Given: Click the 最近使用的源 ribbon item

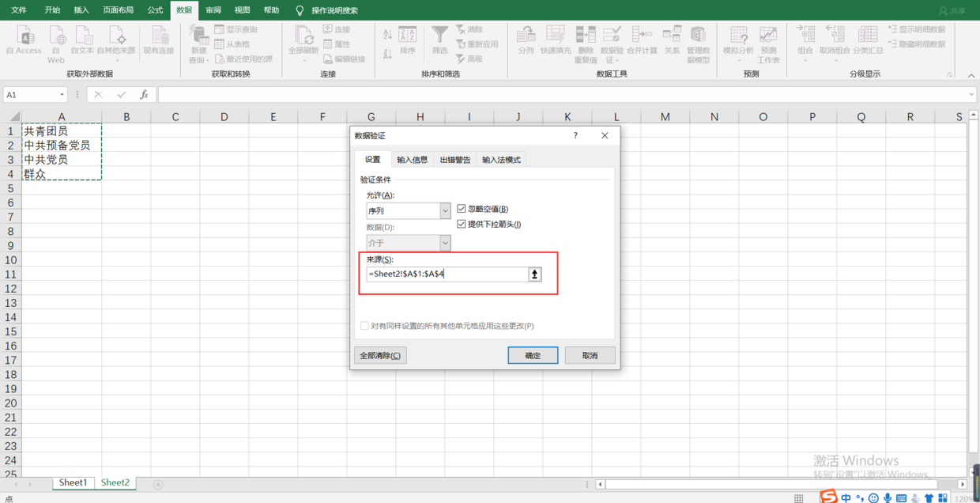Looking at the screenshot, I should point(243,59).
